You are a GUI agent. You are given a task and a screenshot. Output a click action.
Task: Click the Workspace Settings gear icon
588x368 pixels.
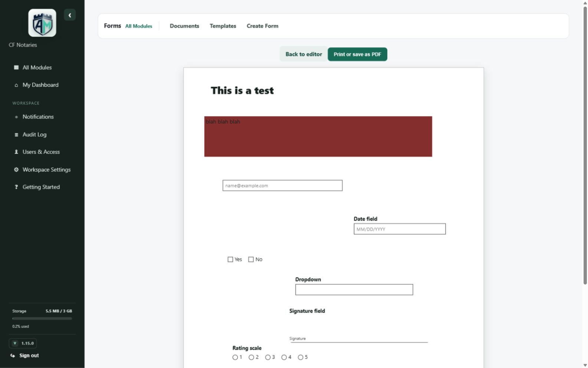(16, 170)
